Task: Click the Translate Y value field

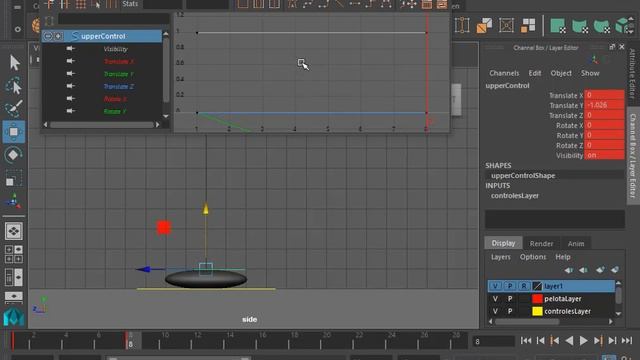Action: point(604,105)
